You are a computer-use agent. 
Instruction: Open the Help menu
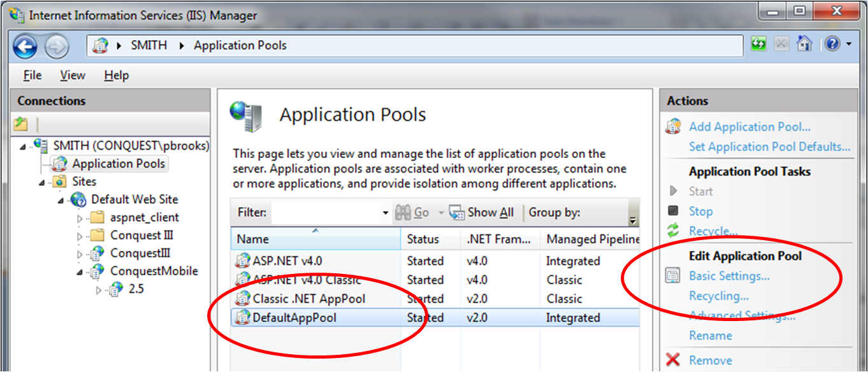[x=117, y=75]
